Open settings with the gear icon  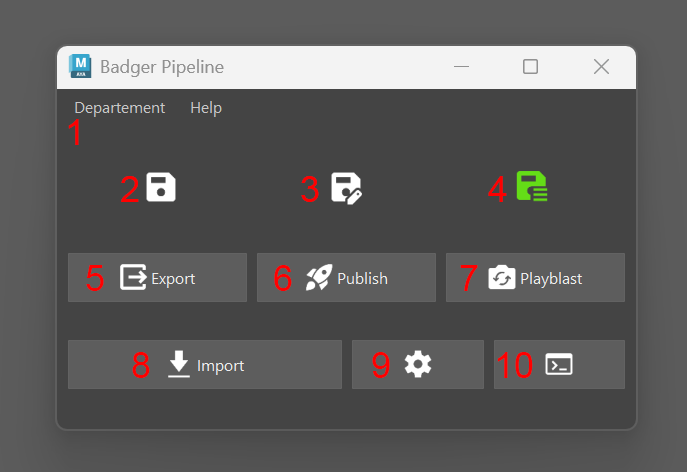click(417, 365)
